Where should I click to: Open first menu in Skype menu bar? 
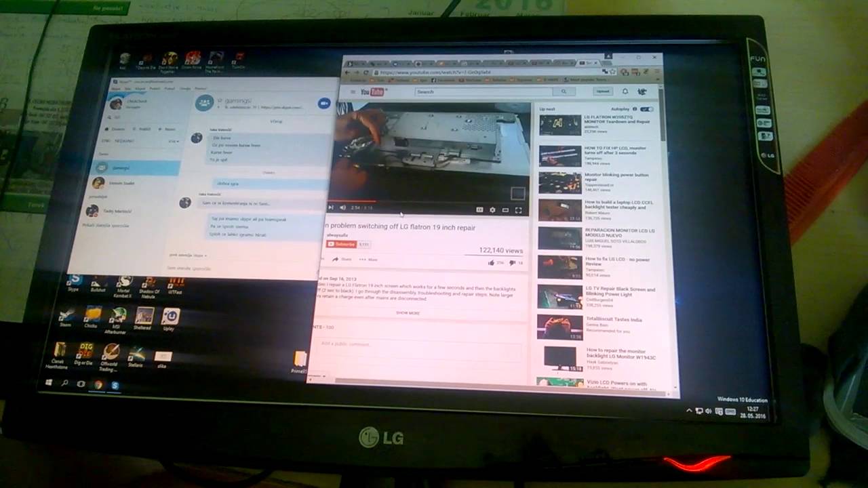pos(115,88)
